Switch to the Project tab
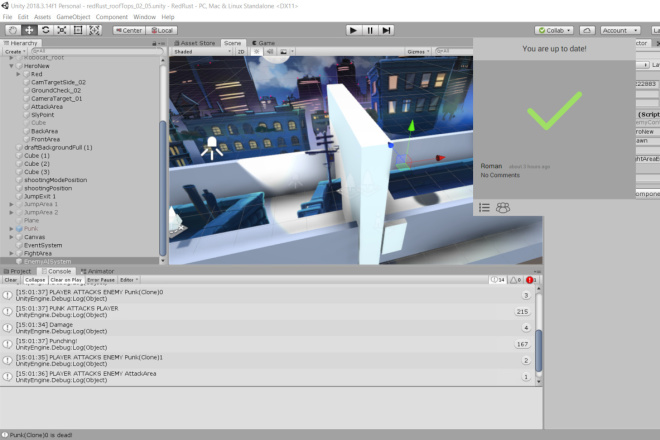This screenshot has width=660, height=440. [x=18, y=271]
